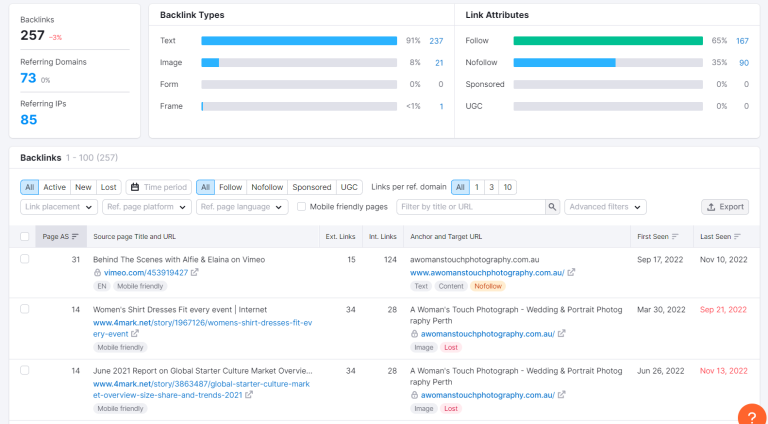The image size is (768, 424).
Task: Click the Export button
Action: coord(725,207)
